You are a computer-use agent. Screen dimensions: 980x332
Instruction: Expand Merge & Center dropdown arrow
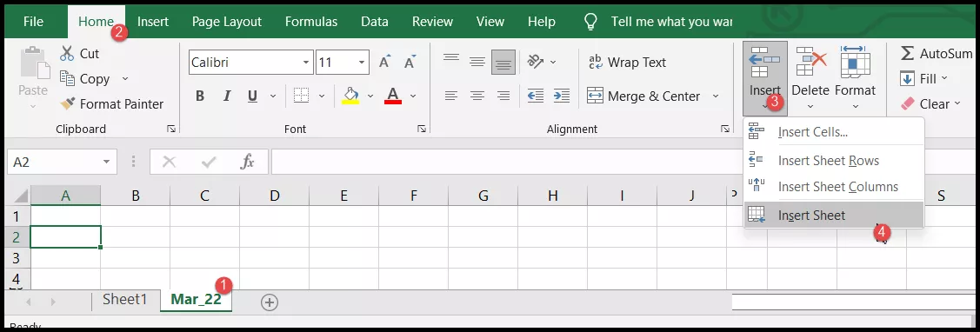pyautogui.click(x=716, y=96)
